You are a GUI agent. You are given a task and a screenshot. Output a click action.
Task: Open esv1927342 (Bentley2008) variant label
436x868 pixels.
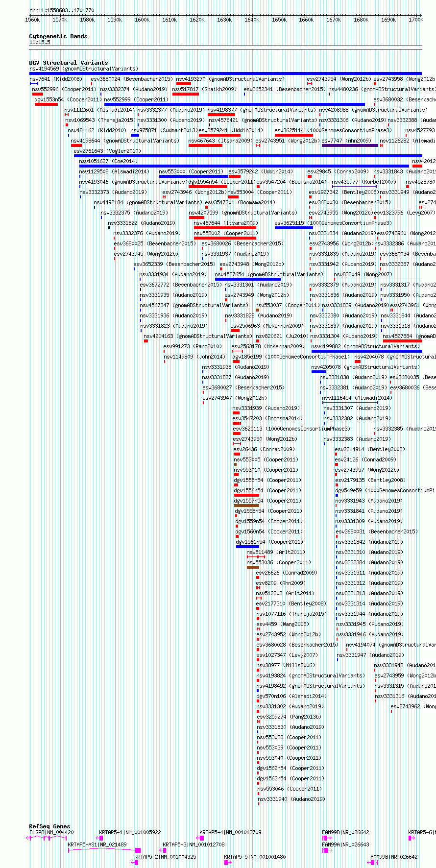tap(343, 192)
